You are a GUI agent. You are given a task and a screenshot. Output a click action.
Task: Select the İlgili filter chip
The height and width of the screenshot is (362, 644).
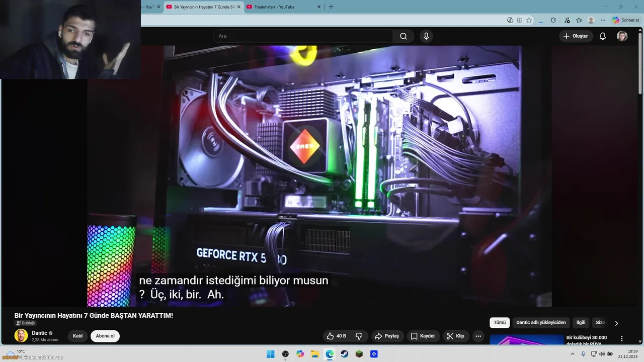pos(581,323)
